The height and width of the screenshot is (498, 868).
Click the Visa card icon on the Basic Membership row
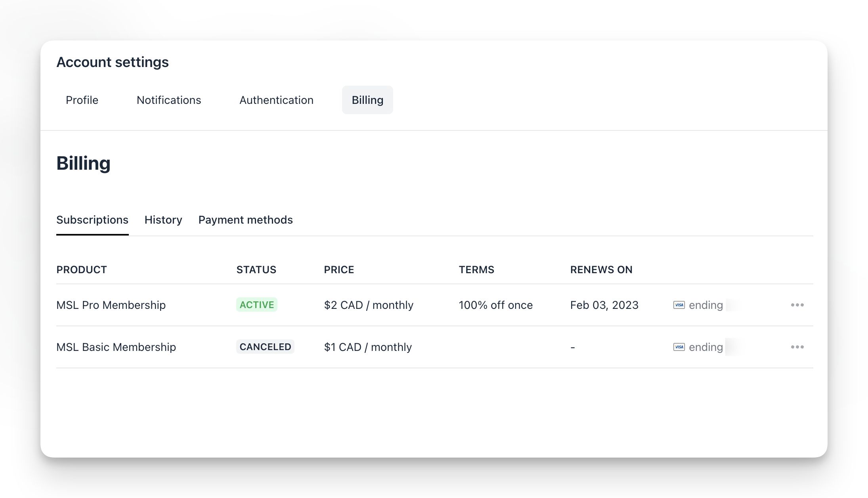pyautogui.click(x=679, y=347)
